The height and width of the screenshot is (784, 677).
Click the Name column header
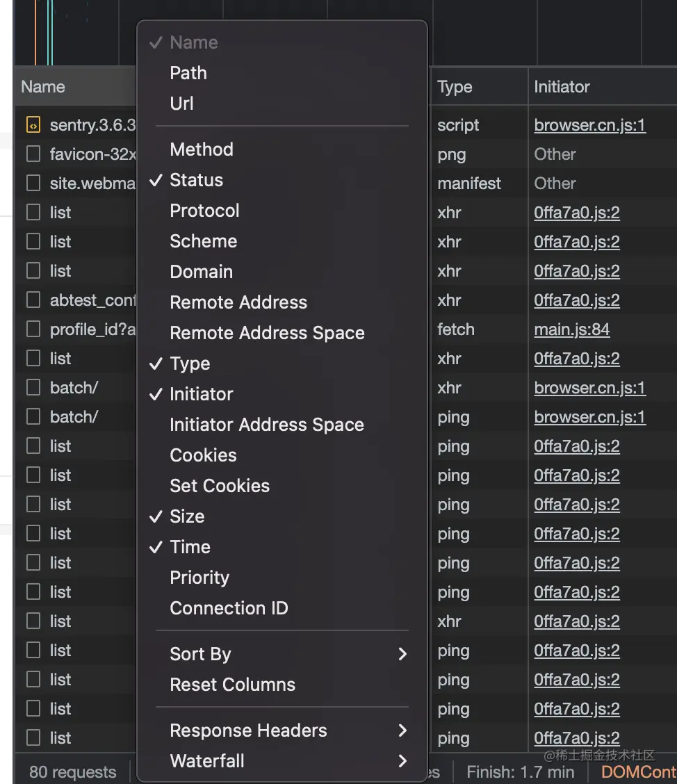43,87
